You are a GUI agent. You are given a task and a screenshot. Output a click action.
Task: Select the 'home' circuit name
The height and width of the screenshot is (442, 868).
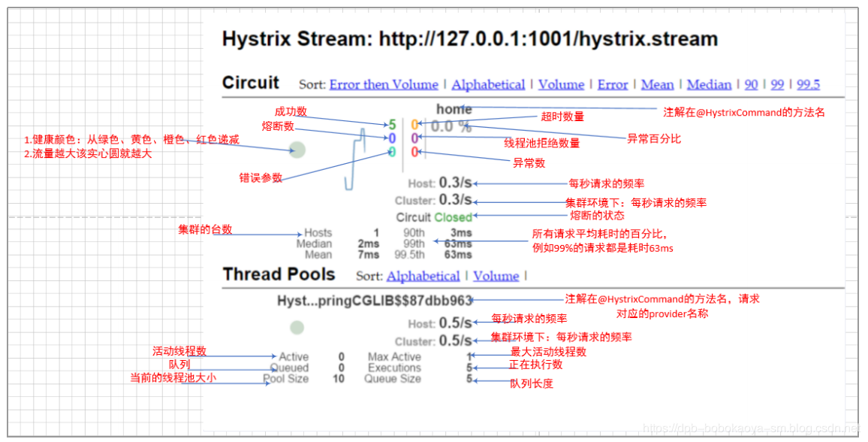tap(454, 109)
